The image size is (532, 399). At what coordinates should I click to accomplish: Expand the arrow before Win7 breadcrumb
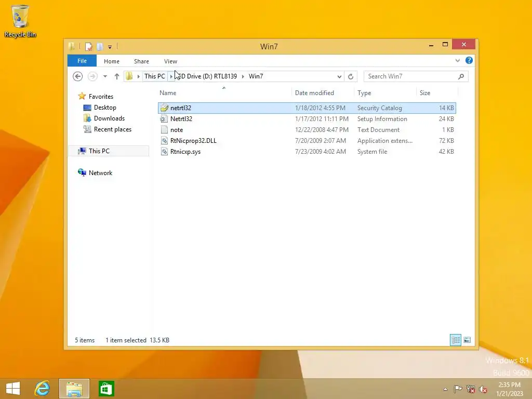pos(243,76)
